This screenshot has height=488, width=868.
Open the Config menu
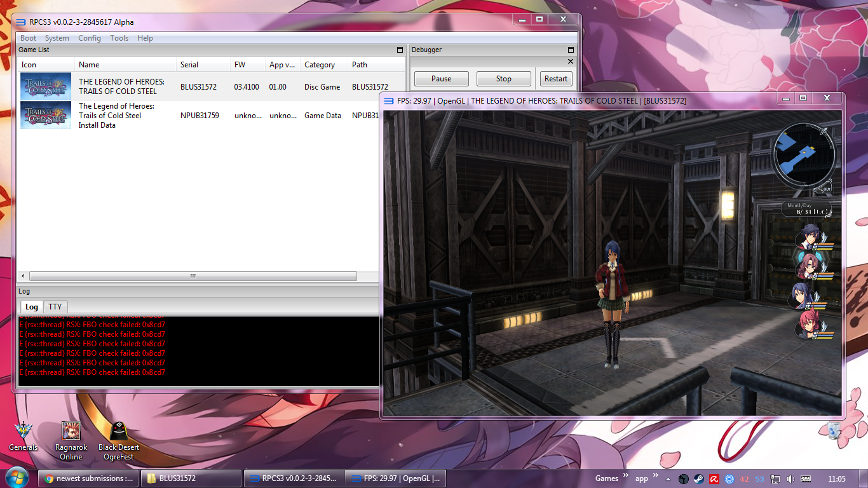[x=89, y=38]
